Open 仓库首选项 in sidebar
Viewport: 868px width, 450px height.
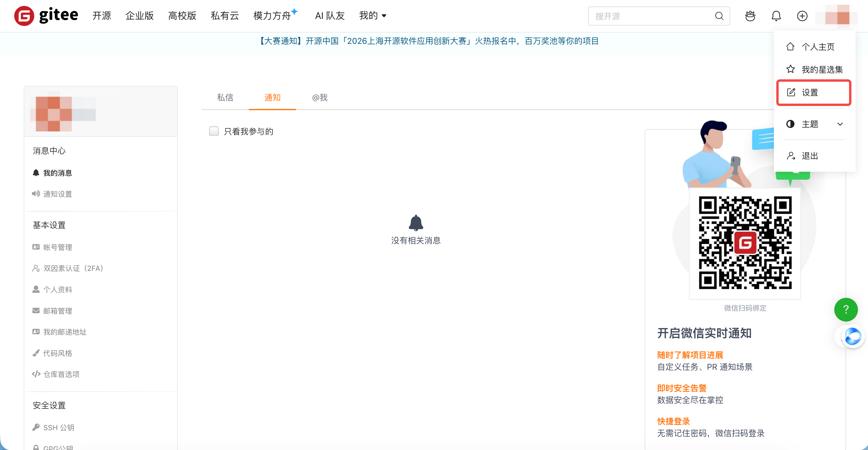[61, 374]
